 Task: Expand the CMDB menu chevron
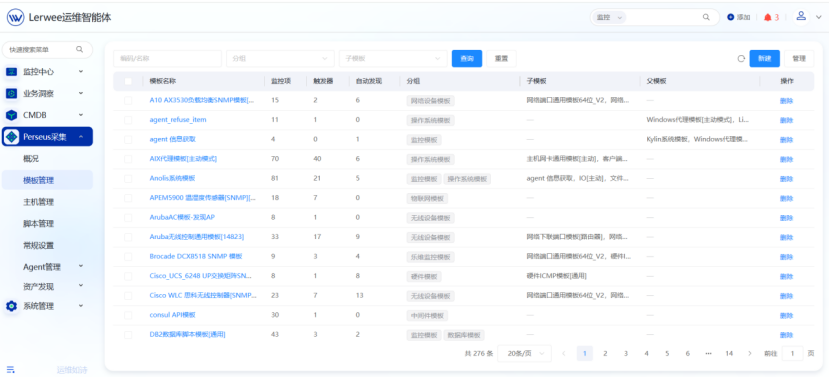point(81,115)
